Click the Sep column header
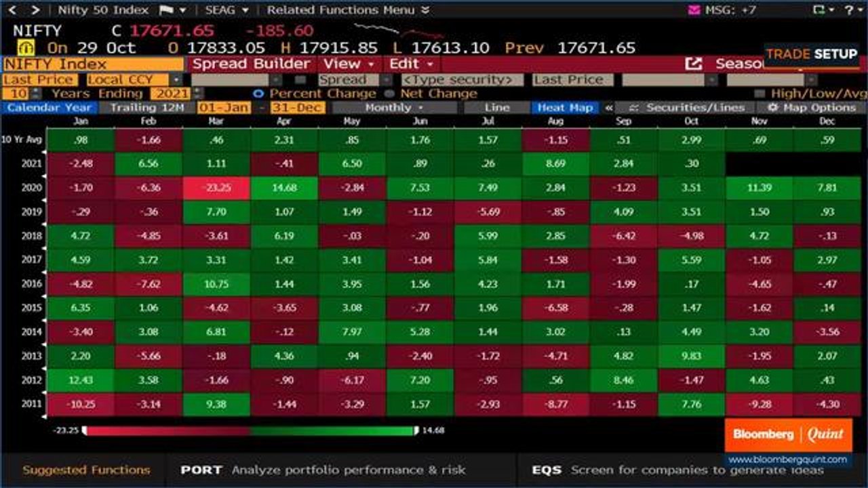Screen dimensions: 868x488 (x=623, y=121)
